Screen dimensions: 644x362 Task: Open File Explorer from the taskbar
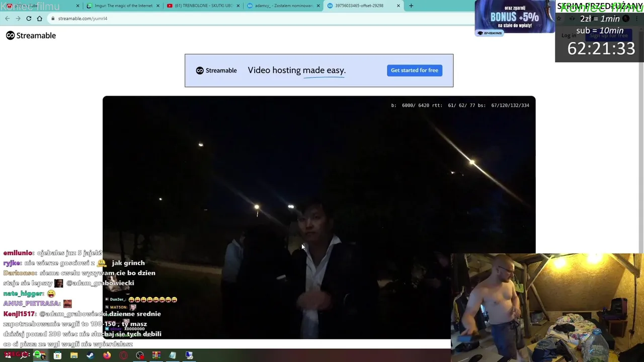pos(74,355)
